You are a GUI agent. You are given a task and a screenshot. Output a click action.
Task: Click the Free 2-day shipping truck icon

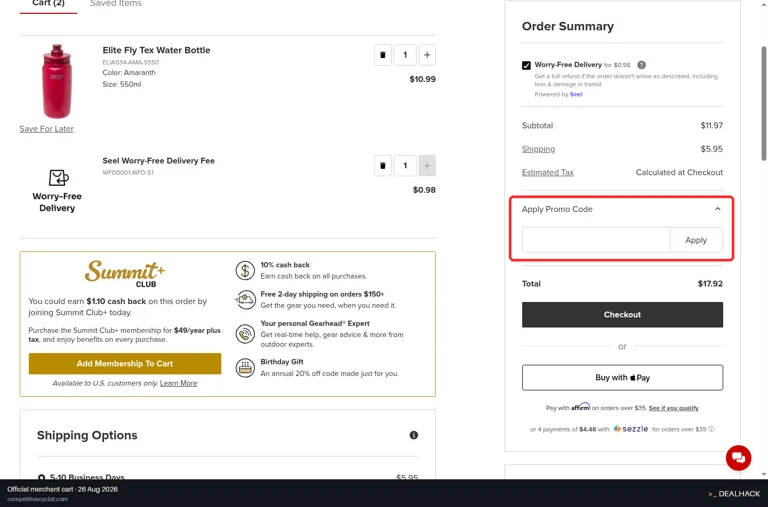coord(245,300)
